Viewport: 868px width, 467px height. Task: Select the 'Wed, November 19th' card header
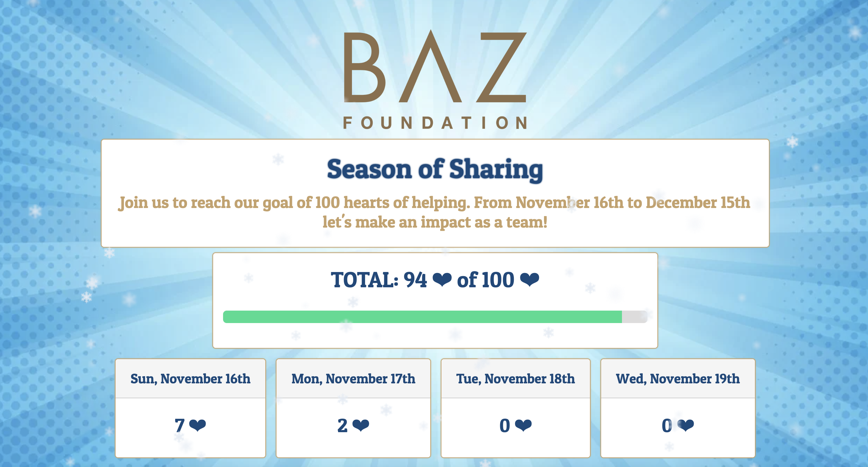[x=678, y=379]
